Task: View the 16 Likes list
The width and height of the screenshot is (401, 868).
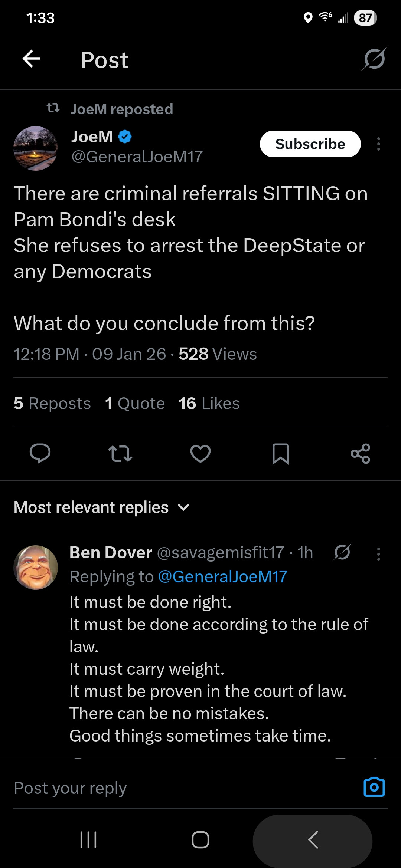Action: tap(209, 403)
